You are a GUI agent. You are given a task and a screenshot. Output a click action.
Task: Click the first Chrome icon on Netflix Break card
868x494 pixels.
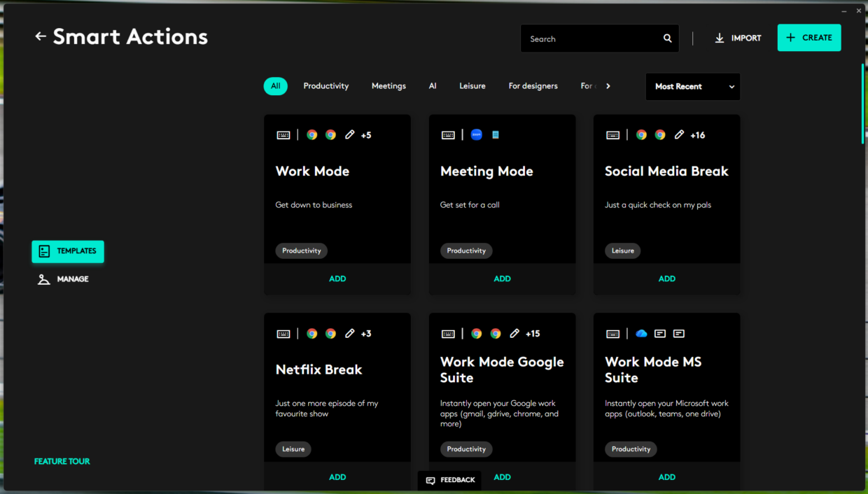[x=312, y=334]
